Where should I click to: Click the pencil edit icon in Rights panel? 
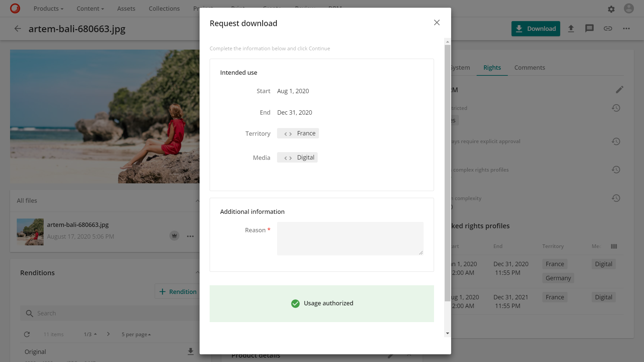[619, 90]
